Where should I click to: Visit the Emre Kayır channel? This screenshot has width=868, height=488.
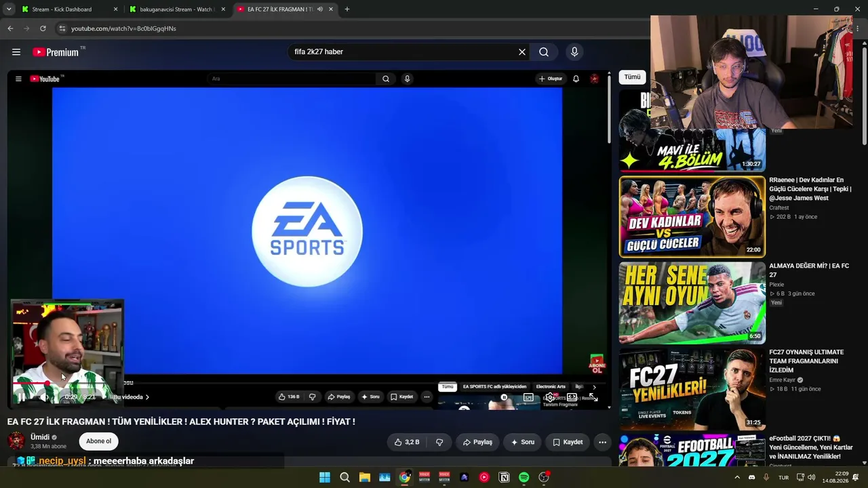[783, 380]
